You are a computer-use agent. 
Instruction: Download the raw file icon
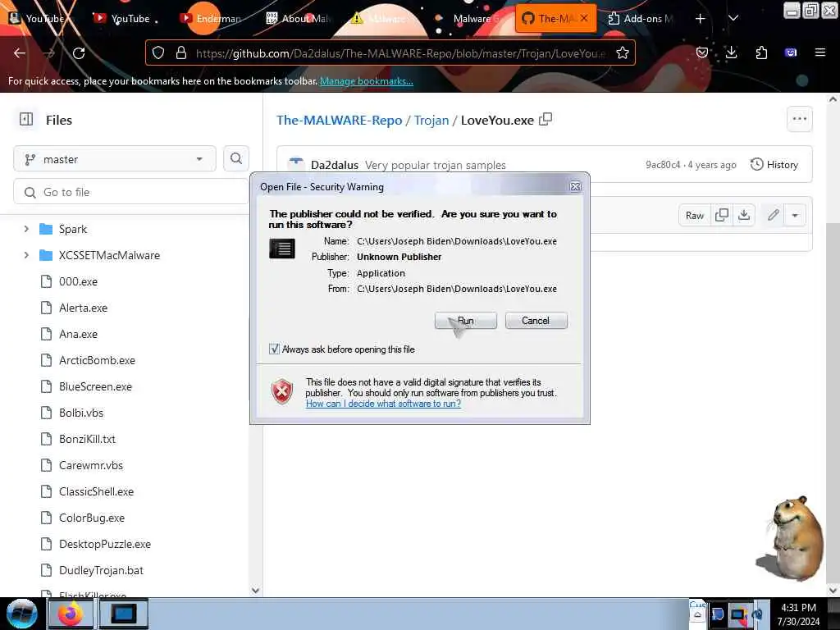tap(744, 216)
